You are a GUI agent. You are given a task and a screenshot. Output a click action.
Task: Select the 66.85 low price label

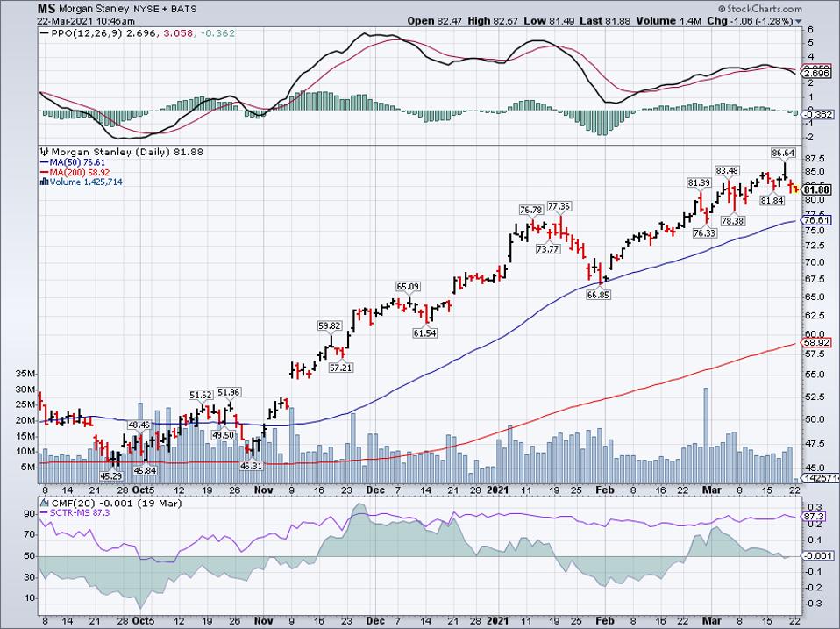[597, 296]
